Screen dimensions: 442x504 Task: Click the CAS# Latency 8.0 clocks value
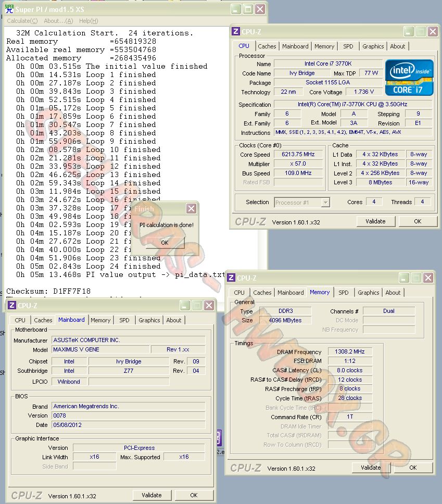point(350,370)
